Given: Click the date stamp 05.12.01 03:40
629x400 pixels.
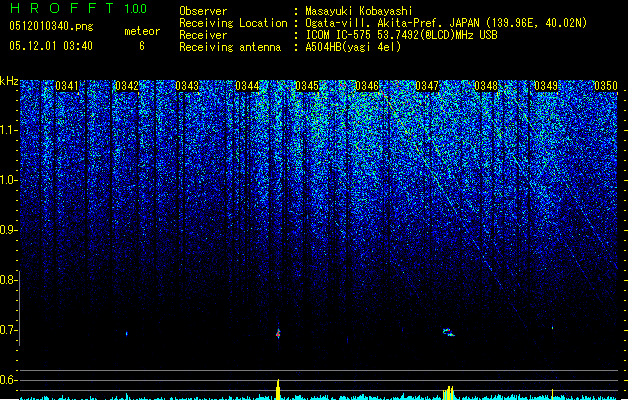Looking at the screenshot, I should click(51, 46).
